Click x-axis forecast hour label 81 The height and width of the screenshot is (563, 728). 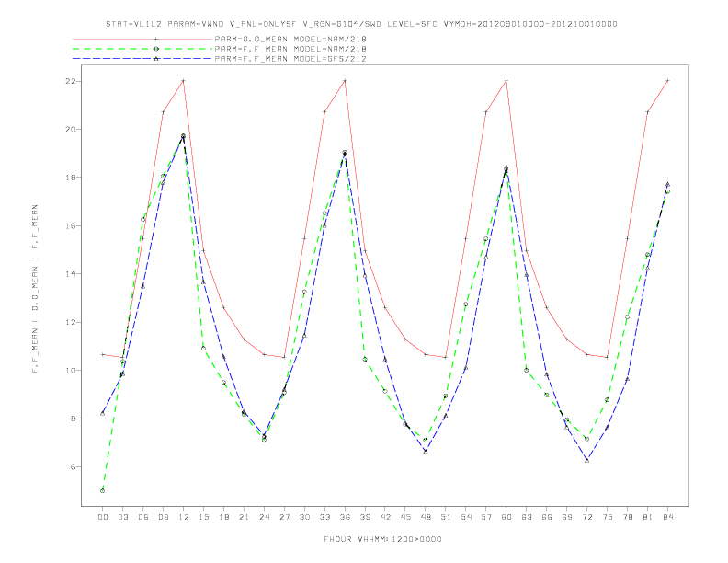(x=648, y=517)
